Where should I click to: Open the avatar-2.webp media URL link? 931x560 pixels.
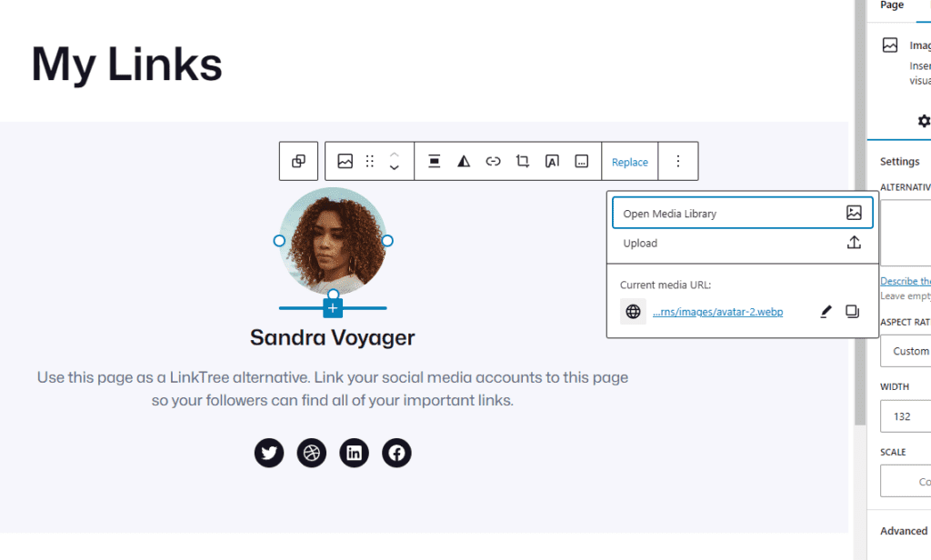717,312
